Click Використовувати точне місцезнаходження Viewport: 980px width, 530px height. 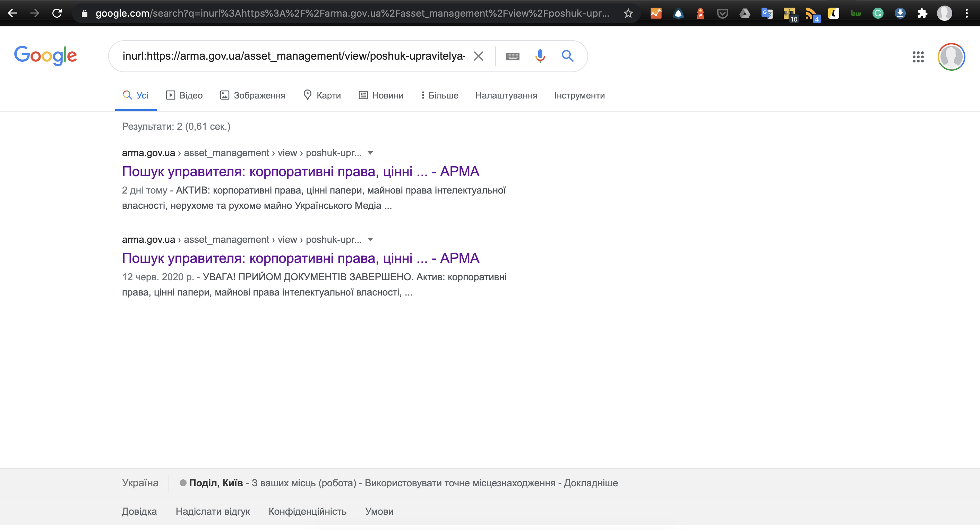tap(460, 483)
